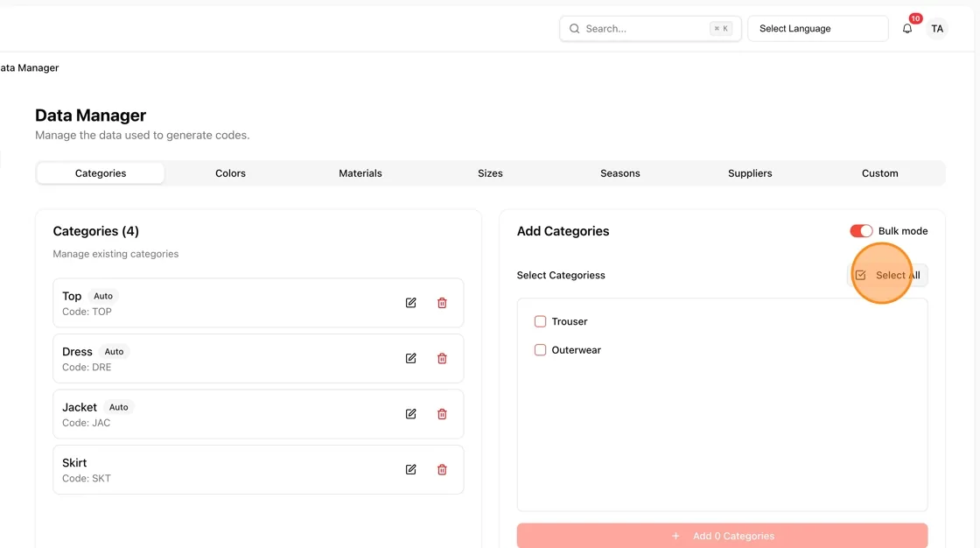Open the Seasons tab
Screen dimensions: 980x548
[620, 173]
